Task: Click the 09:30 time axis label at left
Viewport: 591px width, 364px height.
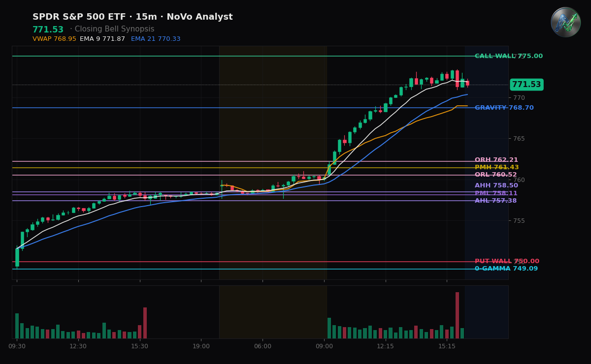Action: coord(17,346)
